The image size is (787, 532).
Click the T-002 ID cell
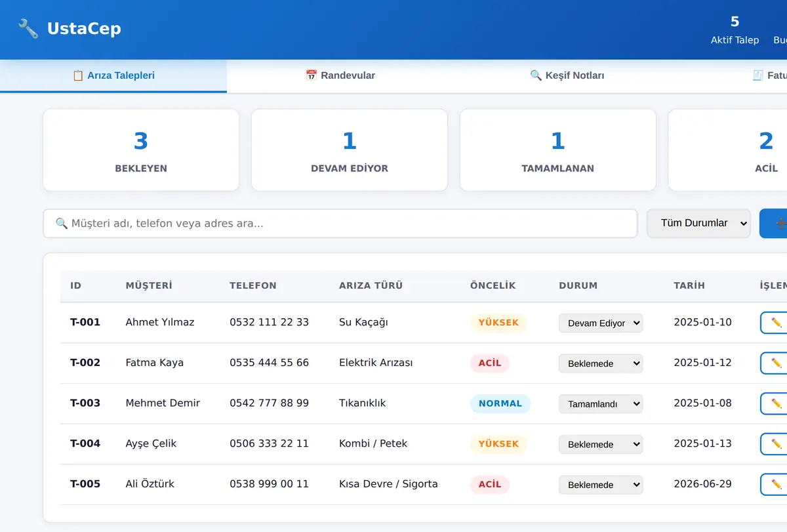point(85,363)
